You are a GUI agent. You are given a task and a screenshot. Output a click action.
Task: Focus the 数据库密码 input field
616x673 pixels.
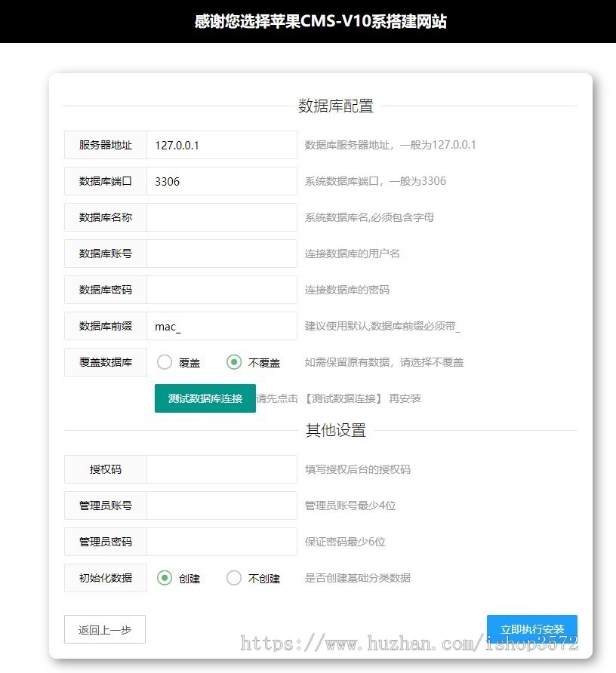(222, 290)
